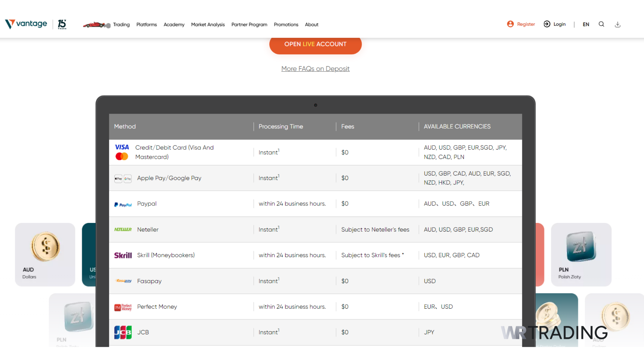
Task: Open the EN language selector
Action: pos(586,24)
